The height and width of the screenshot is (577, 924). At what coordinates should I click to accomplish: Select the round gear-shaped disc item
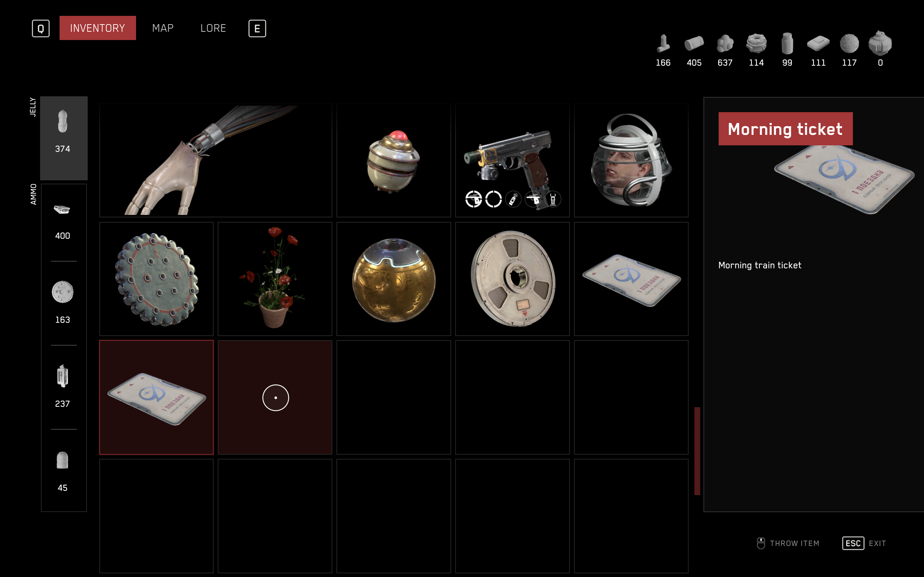point(156,279)
